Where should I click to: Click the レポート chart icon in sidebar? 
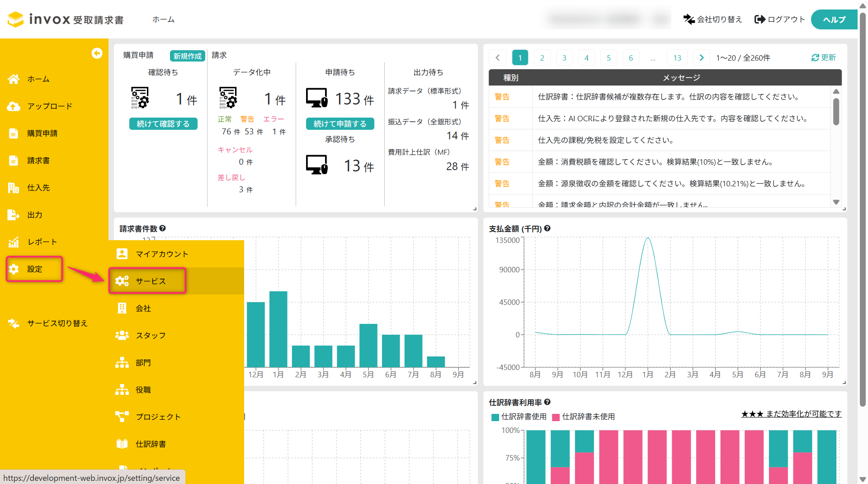(x=14, y=242)
